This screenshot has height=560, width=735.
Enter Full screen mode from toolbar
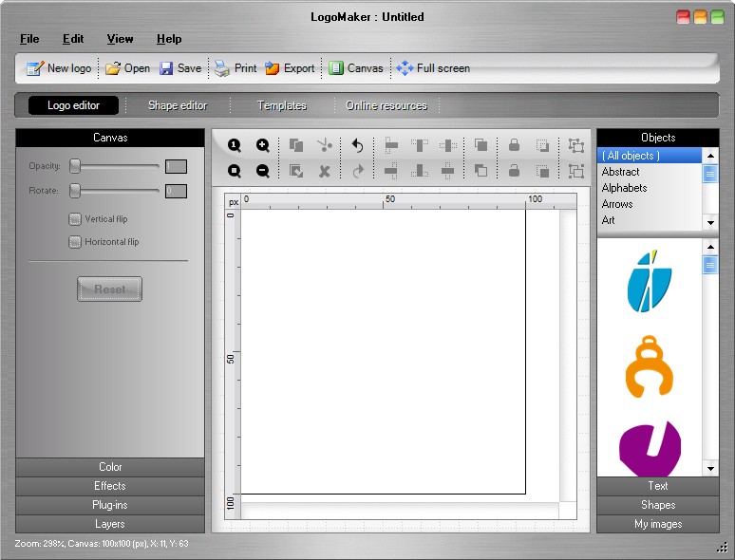point(432,68)
